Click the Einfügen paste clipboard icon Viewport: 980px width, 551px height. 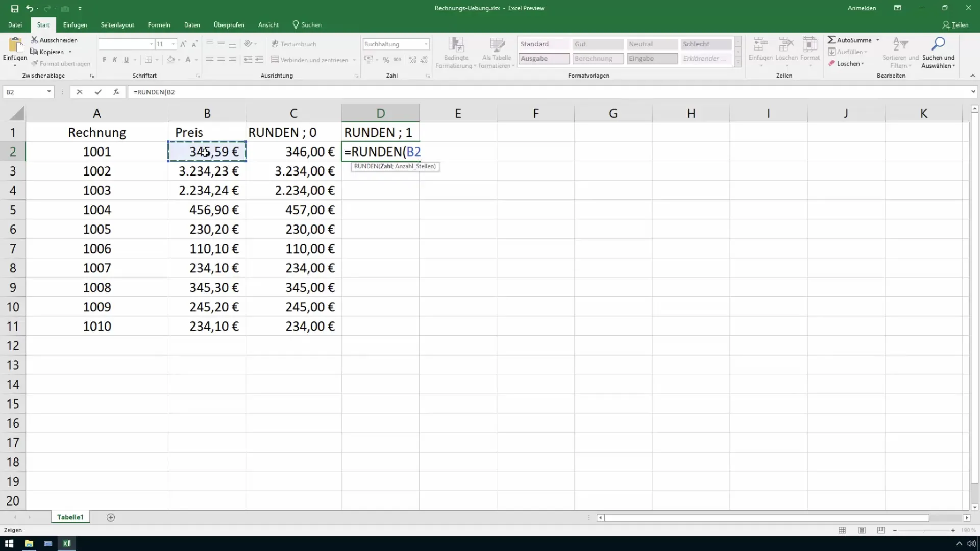coord(15,45)
